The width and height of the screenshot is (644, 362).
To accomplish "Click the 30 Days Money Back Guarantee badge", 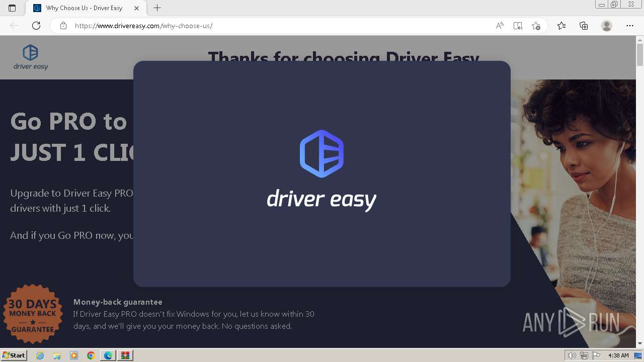I will (33, 314).
